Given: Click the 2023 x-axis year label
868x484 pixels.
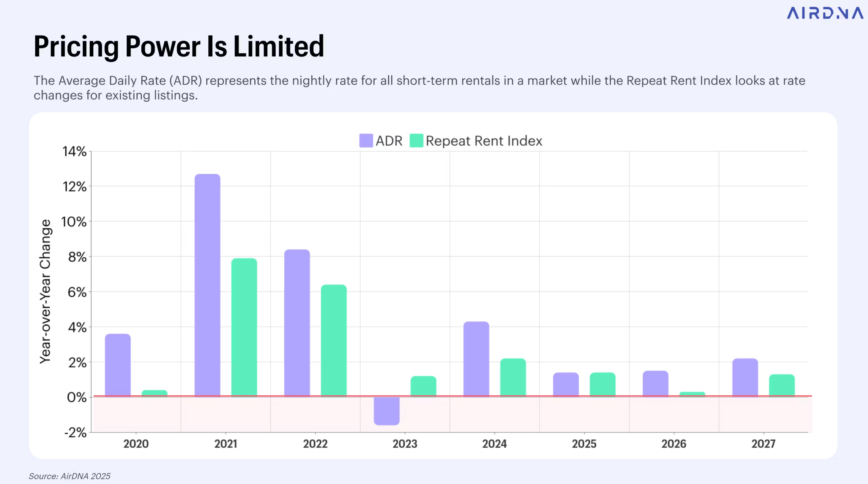Looking at the screenshot, I should point(405,444).
